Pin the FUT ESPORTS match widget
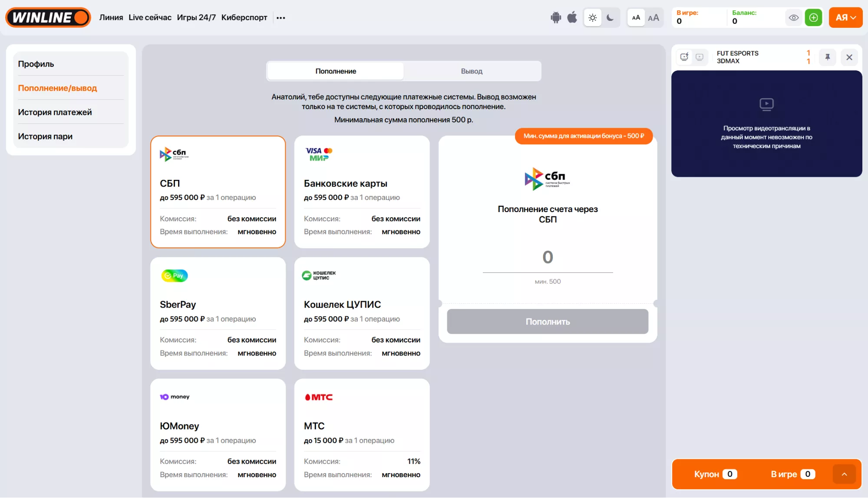 (827, 57)
